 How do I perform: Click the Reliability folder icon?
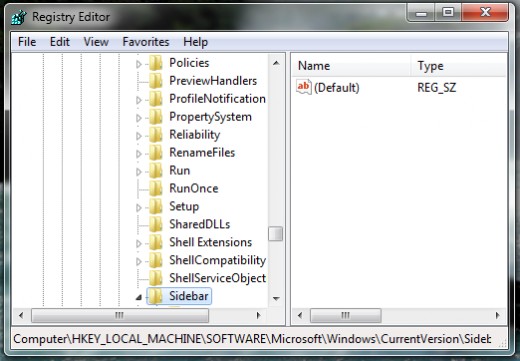(x=156, y=135)
